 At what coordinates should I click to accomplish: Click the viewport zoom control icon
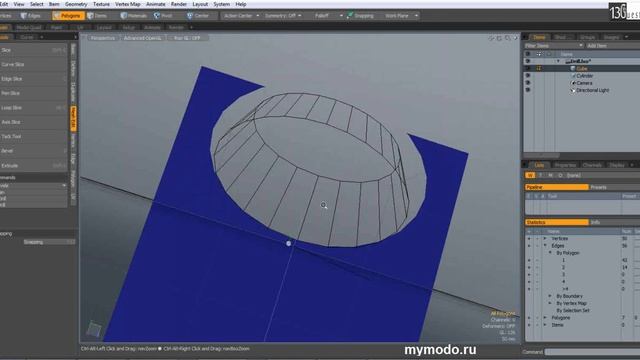pos(508,38)
